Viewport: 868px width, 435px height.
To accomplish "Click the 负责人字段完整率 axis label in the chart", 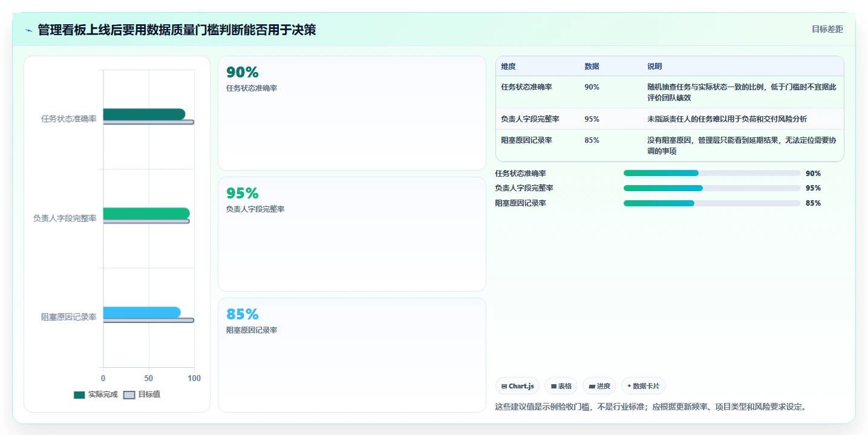I will point(65,218).
